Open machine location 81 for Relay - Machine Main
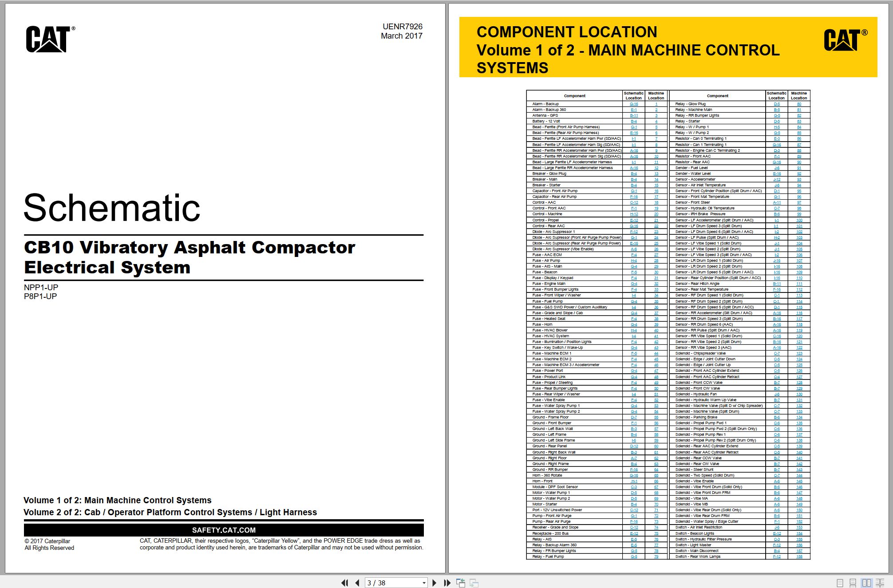This screenshot has width=893, height=588. [x=799, y=110]
